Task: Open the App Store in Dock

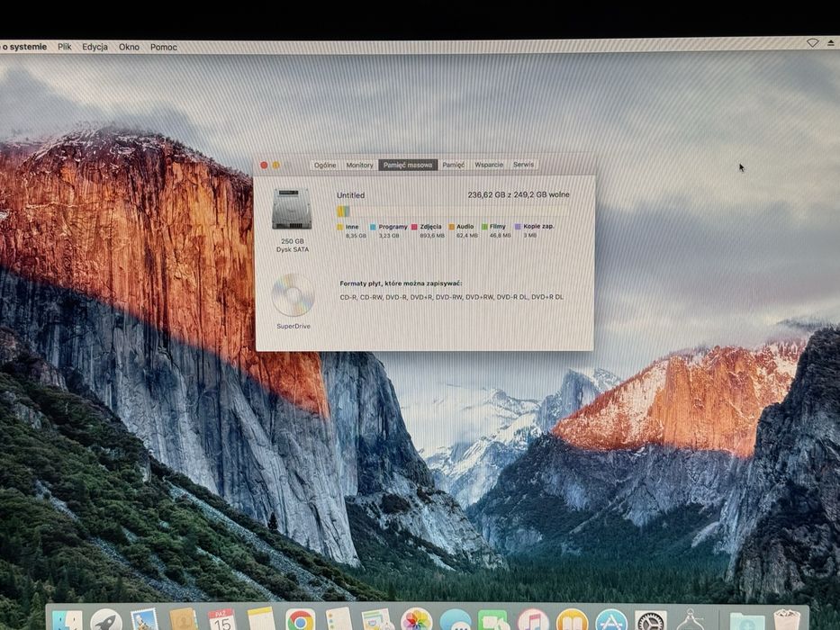Action: point(611,620)
